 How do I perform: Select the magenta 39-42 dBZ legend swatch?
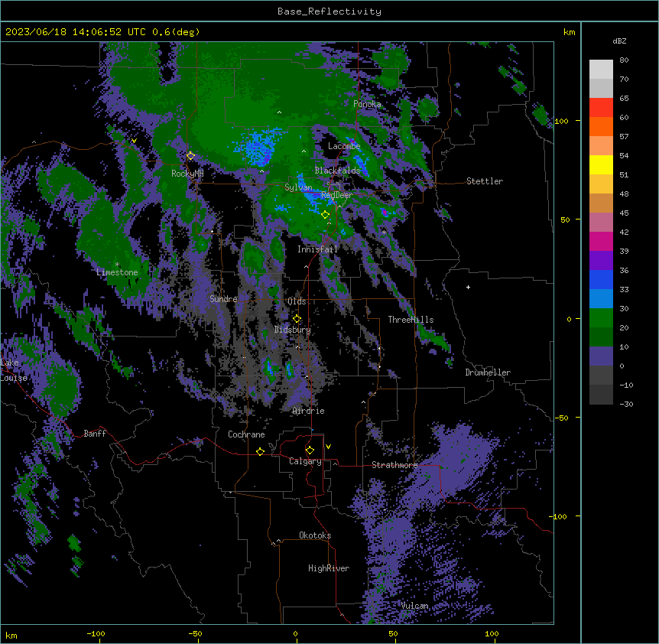(x=601, y=241)
